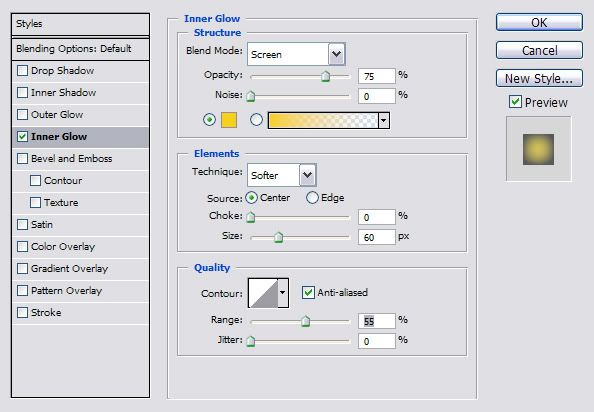This screenshot has width=594, height=412.
Task: Expand the Contour preset dropdown arrow
Action: point(283,293)
